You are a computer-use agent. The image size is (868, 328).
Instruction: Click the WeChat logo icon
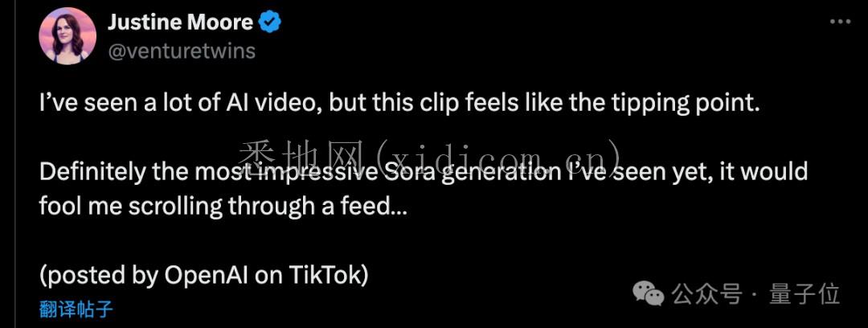pyautogui.click(x=649, y=293)
